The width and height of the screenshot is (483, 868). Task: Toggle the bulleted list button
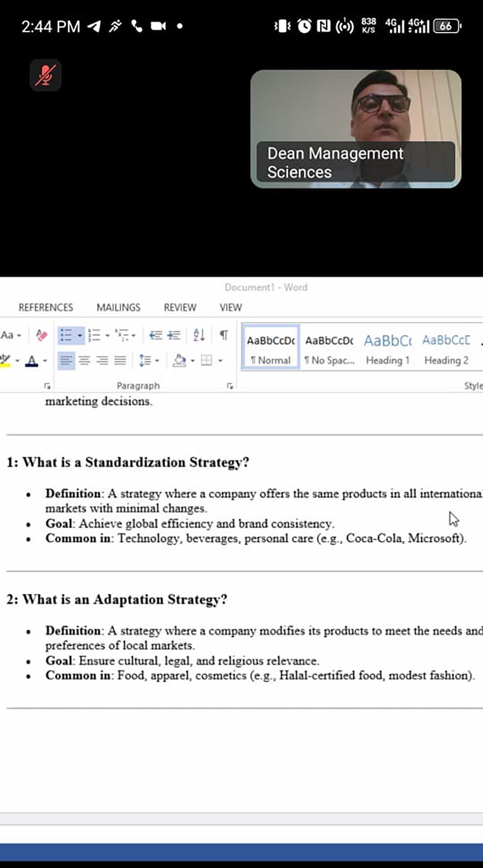point(66,335)
